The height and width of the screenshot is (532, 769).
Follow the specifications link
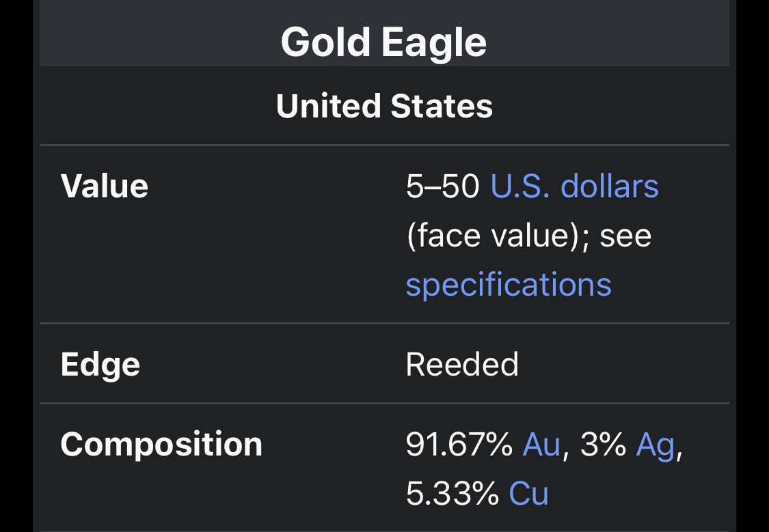[509, 285]
